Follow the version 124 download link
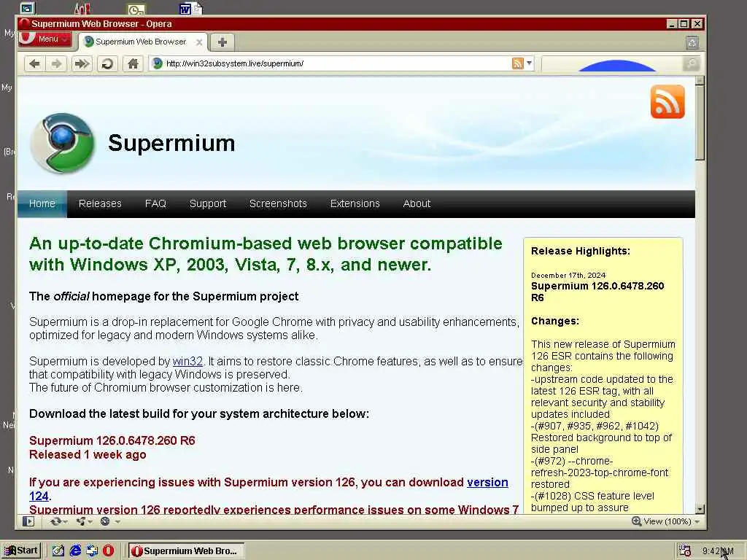The width and height of the screenshot is (747, 560). coord(487,483)
